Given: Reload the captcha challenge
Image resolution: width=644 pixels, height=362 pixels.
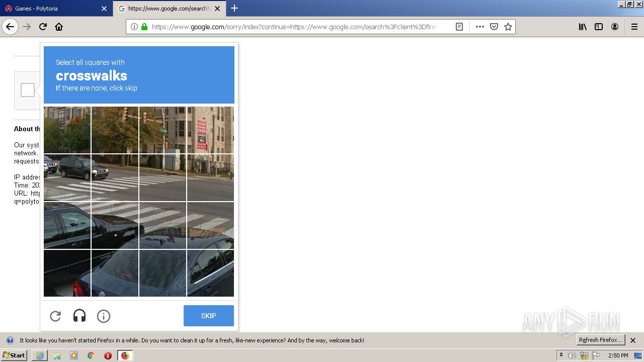Looking at the screenshot, I should click(x=55, y=316).
